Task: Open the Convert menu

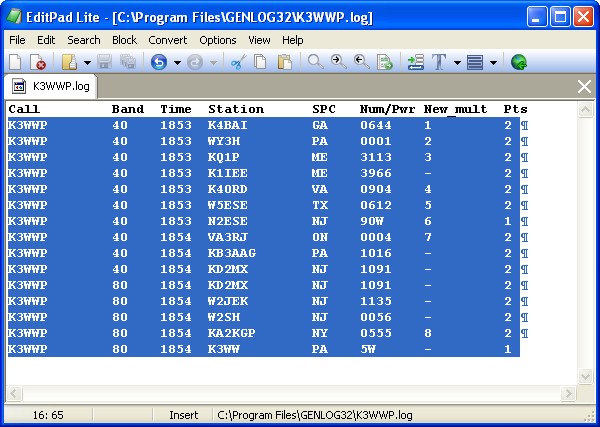Action: [167, 40]
